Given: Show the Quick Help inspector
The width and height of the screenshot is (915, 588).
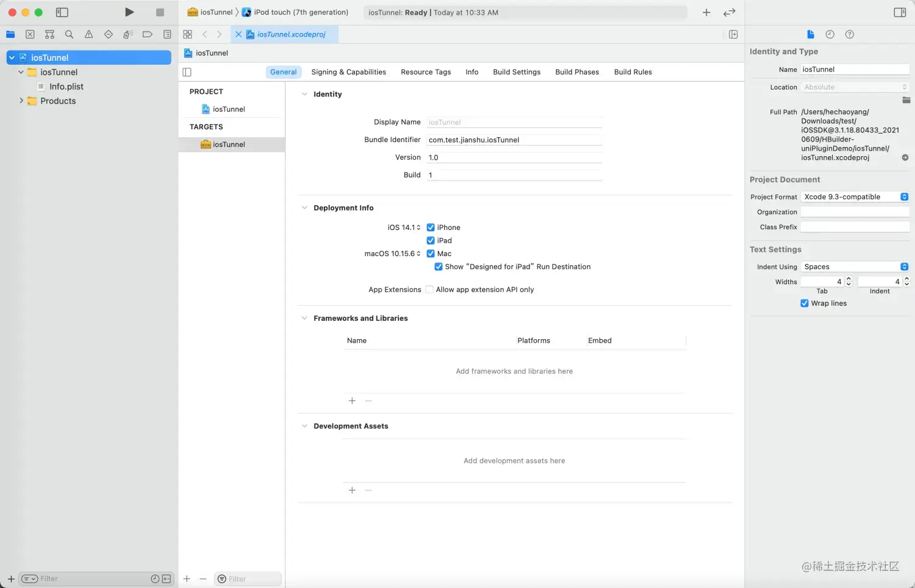Looking at the screenshot, I should click(849, 34).
